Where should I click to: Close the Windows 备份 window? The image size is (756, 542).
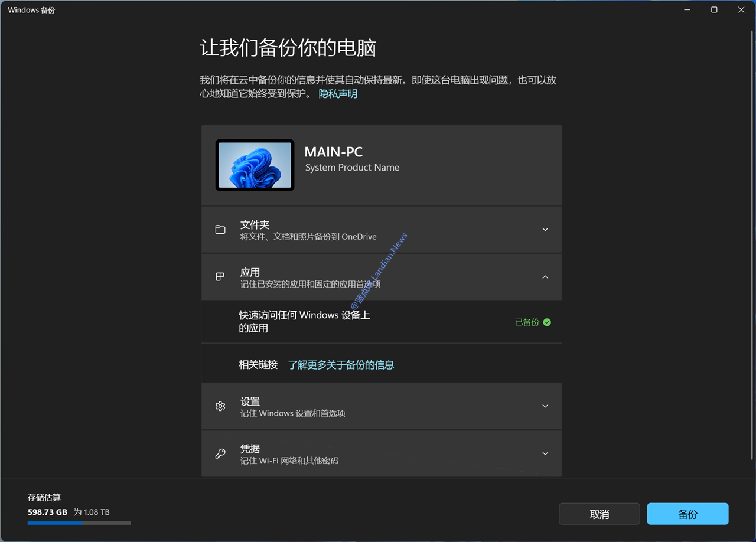click(741, 10)
